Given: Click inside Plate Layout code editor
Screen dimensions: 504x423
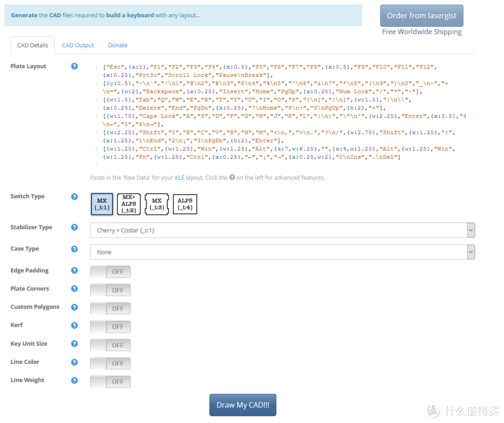Looking at the screenshot, I should (282, 116).
